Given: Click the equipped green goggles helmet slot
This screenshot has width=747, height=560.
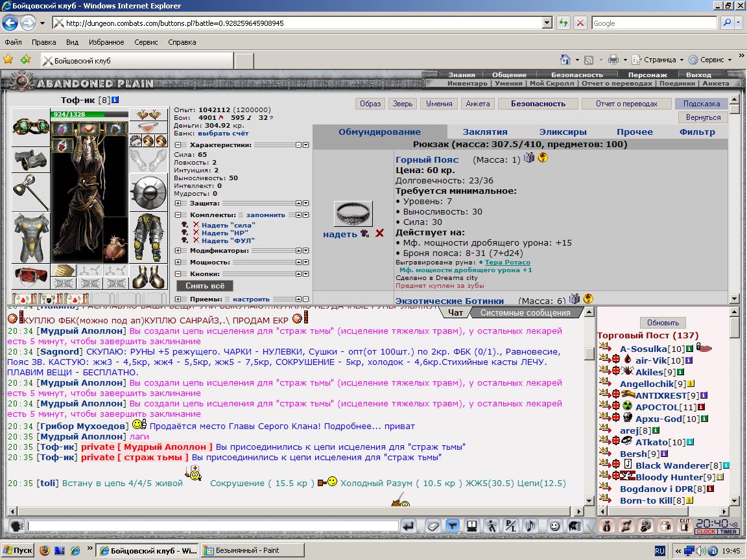Looking at the screenshot, I should tap(30, 126).
